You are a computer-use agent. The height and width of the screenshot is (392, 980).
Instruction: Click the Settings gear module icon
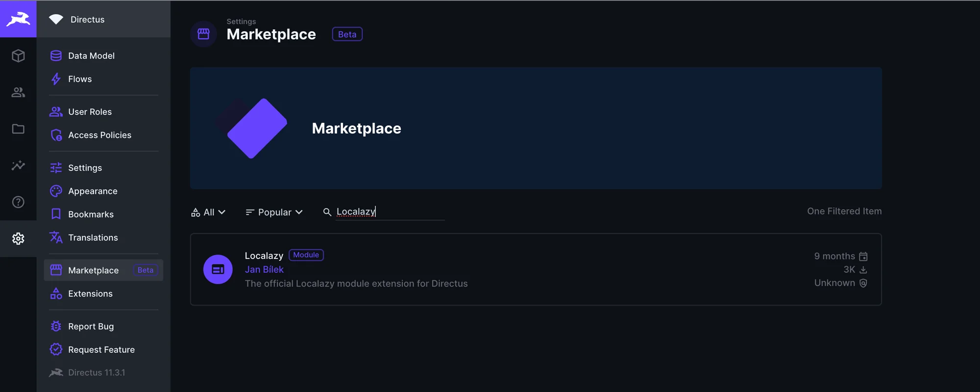(x=18, y=238)
